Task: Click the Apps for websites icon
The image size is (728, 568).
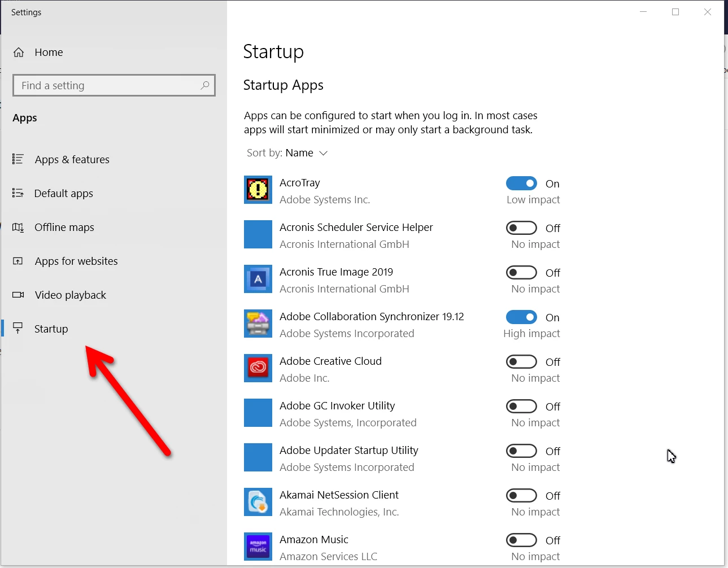Action: point(18,261)
